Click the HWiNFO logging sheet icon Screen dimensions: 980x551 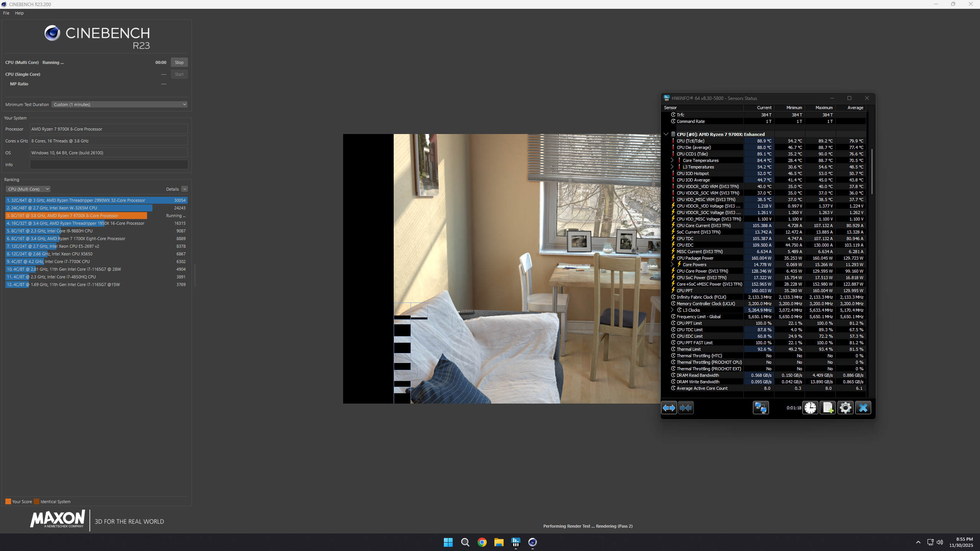tap(828, 408)
